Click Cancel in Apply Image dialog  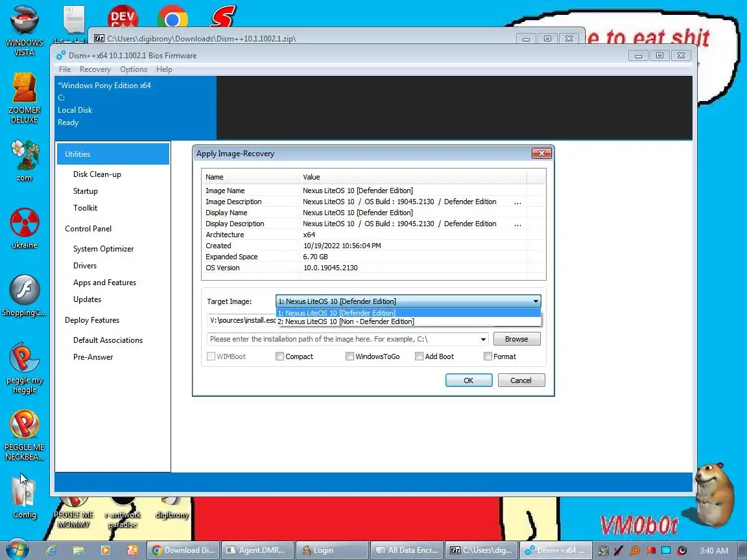[521, 380]
